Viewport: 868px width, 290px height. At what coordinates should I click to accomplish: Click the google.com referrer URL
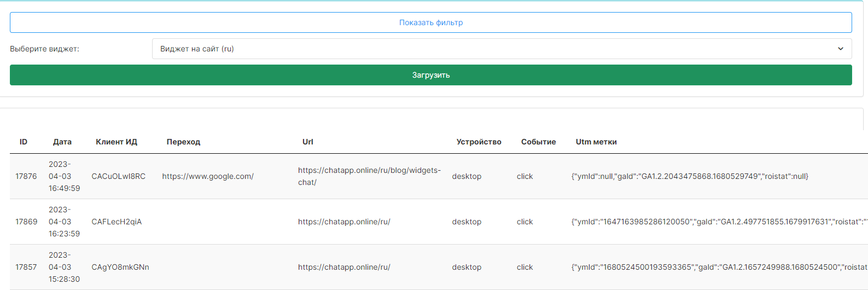pos(208,176)
